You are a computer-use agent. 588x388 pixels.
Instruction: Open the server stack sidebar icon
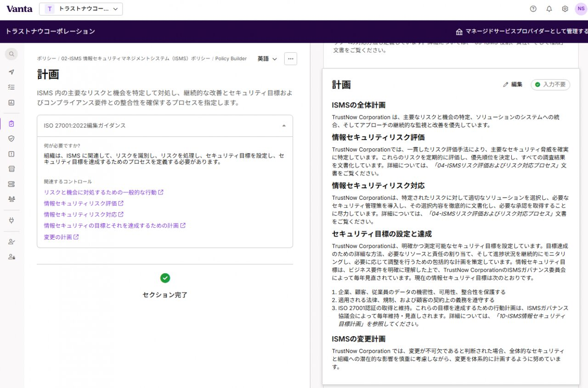(11, 184)
